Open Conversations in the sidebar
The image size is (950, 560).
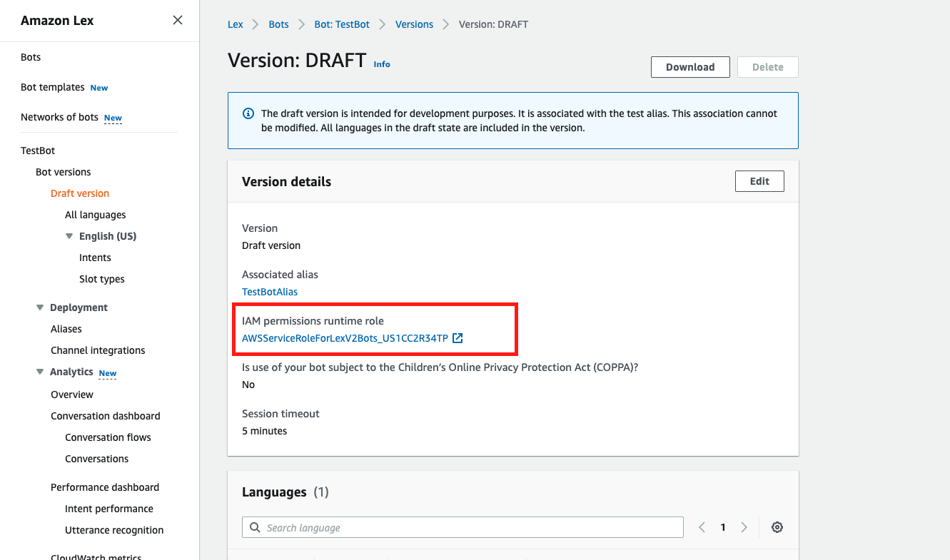[97, 459]
